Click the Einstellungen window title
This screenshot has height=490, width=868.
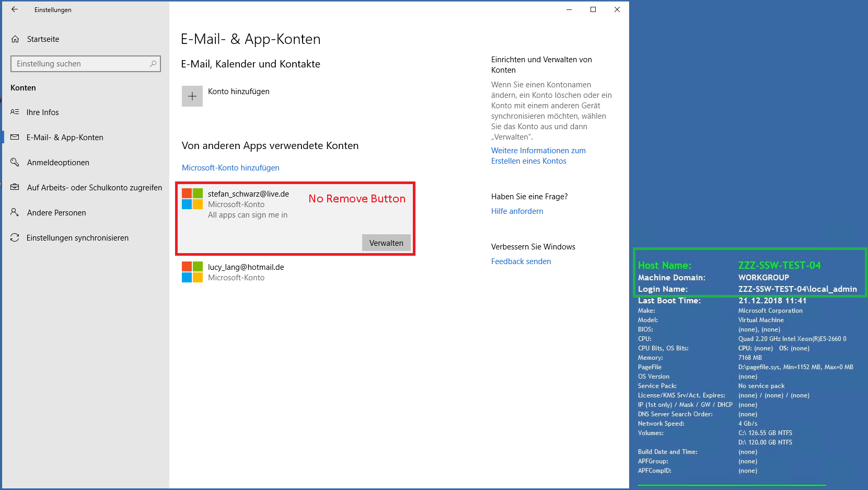pyautogui.click(x=53, y=10)
